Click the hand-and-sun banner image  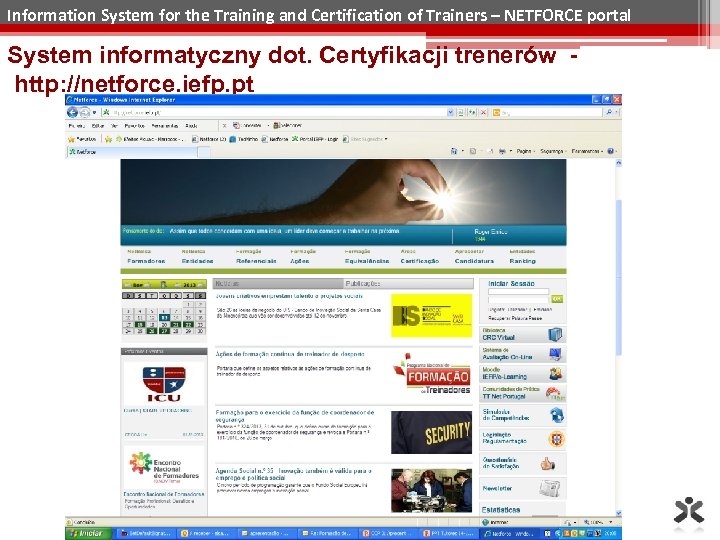pyautogui.click(x=343, y=192)
